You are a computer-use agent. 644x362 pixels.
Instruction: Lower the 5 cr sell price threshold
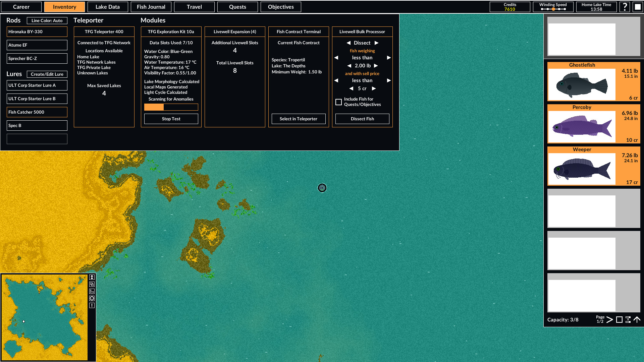pos(351,88)
